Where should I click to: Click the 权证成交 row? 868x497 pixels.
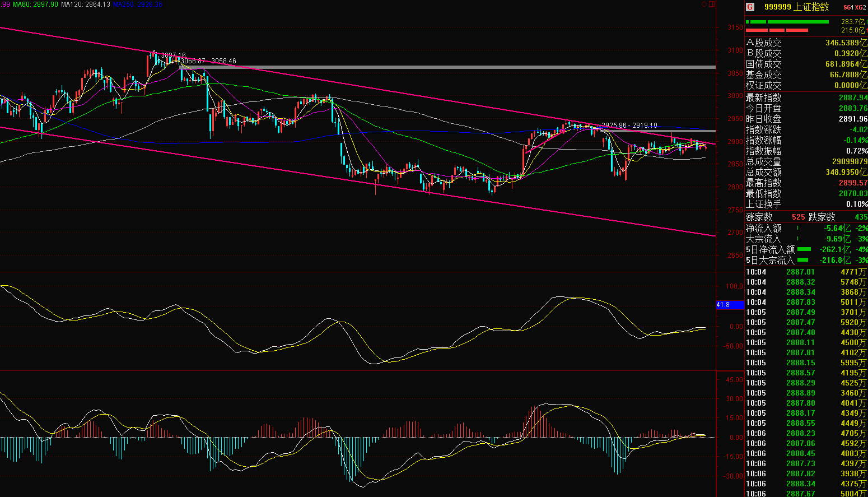coord(806,85)
